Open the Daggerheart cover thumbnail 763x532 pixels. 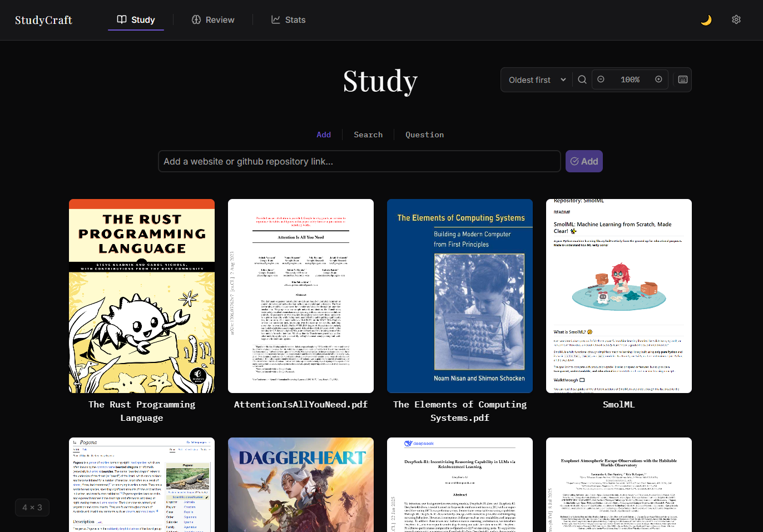(301, 484)
